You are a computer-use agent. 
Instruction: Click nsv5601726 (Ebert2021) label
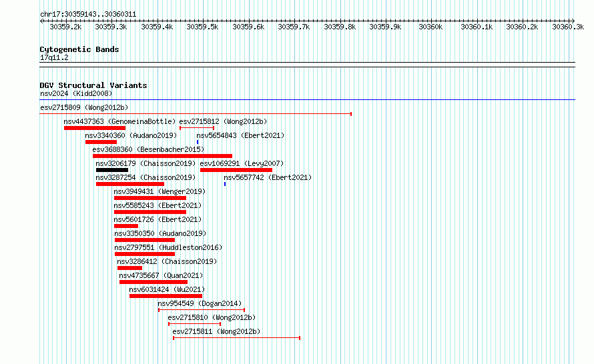point(158,219)
